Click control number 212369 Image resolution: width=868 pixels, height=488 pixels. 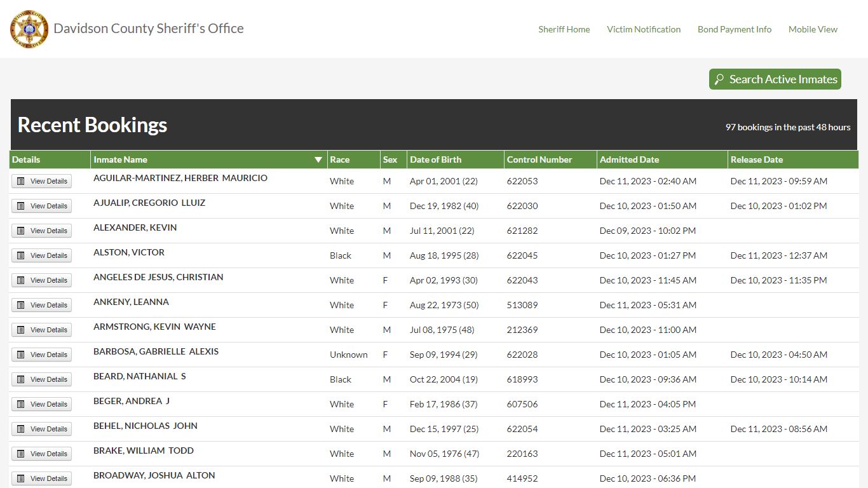click(x=522, y=330)
